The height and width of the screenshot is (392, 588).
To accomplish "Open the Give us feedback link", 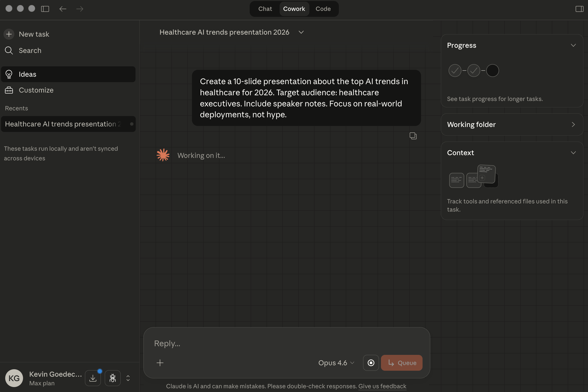I will 382,386.
